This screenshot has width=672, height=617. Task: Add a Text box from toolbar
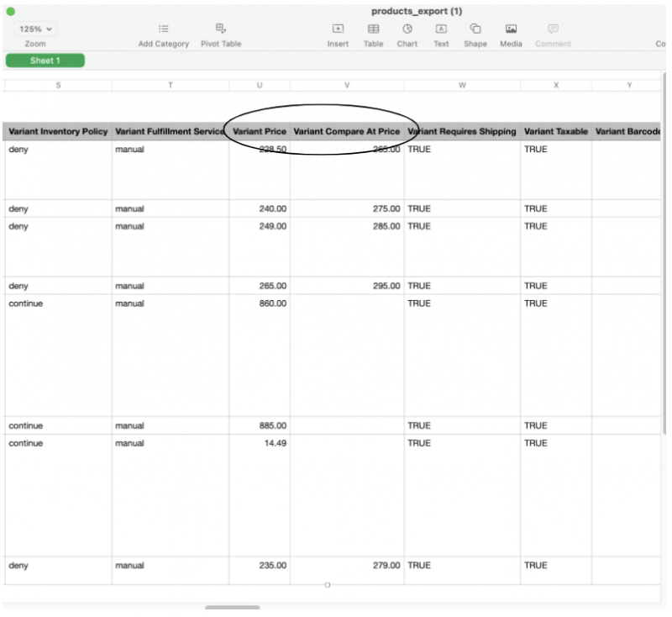click(441, 29)
